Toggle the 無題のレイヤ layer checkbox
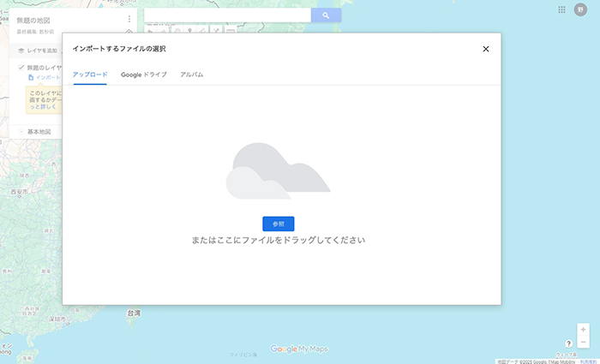This screenshot has width=600, height=364. pos(21,68)
